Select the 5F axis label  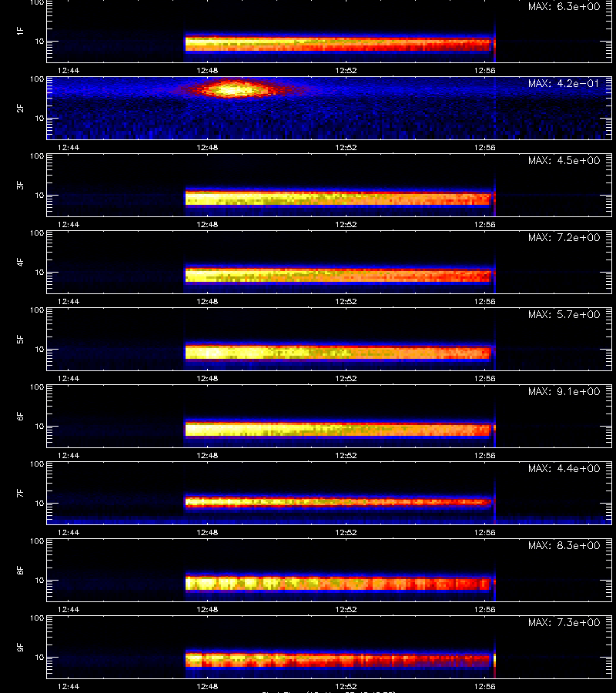20,340
